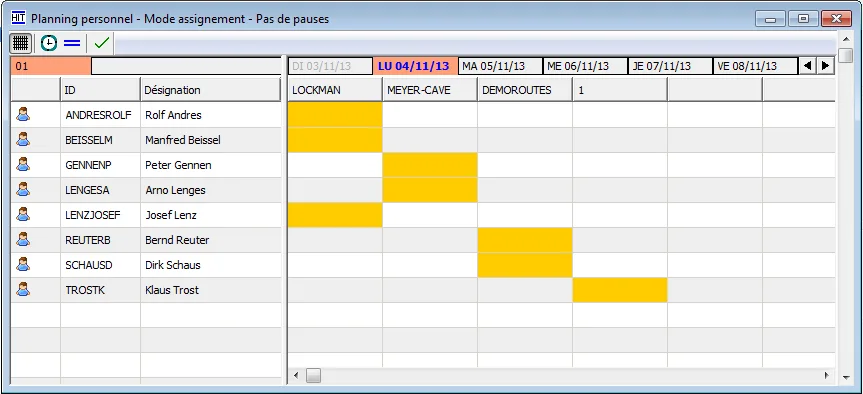The width and height of the screenshot is (863, 394).
Task: Click the LOCKMAN column header
Action: [x=335, y=90]
